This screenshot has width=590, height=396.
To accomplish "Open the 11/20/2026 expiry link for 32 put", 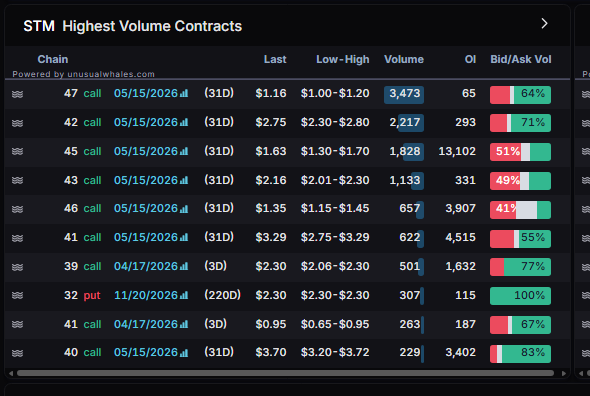I will click(x=146, y=295).
